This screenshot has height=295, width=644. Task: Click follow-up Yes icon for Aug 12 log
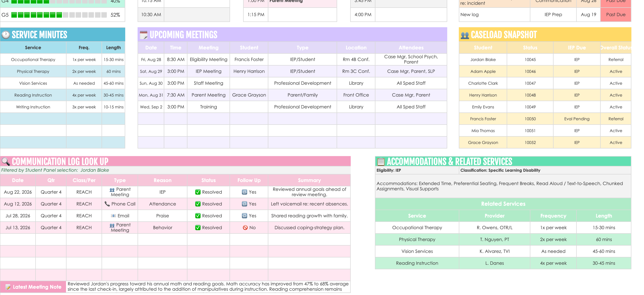point(244,204)
